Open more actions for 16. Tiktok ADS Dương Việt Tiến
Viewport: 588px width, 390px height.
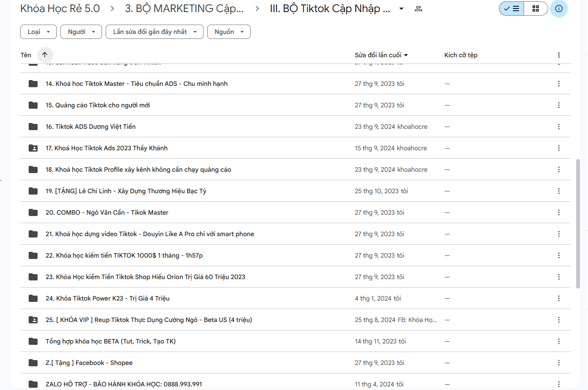click(559, 127)
